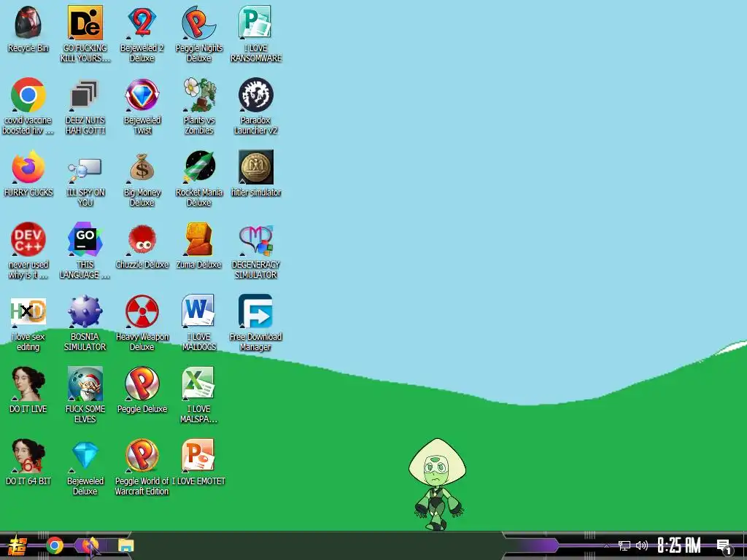747x560 pixels.
Task: Select the Rocket Mania Deluxe icon
Action: 200,166
